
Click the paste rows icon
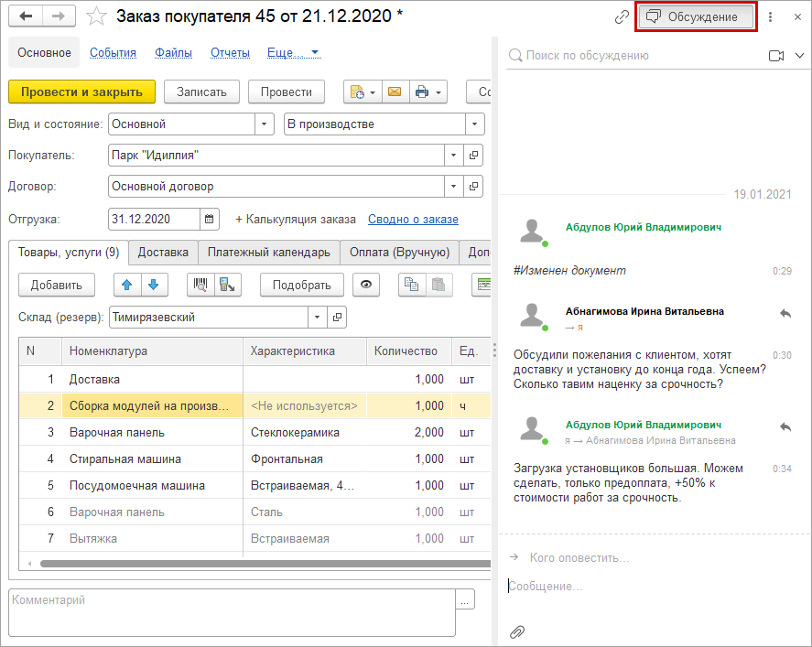pyautogui.click(x=438, y=285)
